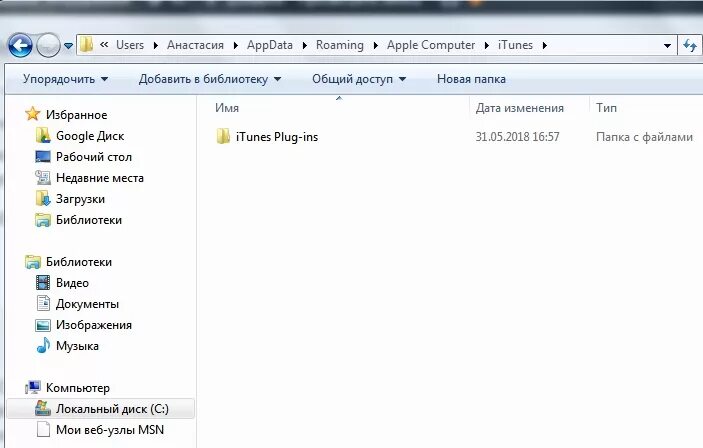Open the Музыка library
Viewport: 703px width, 448px height.
coord(77,346)
